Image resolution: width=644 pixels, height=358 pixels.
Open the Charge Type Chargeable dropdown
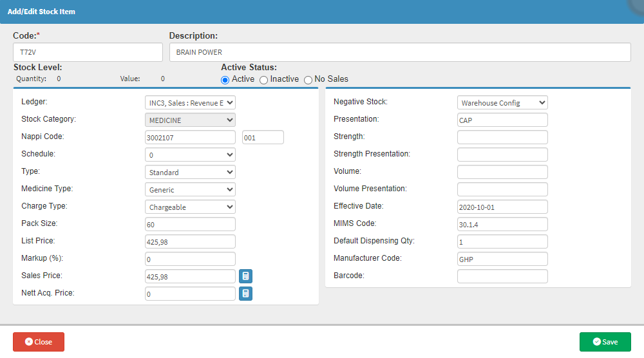190,207
